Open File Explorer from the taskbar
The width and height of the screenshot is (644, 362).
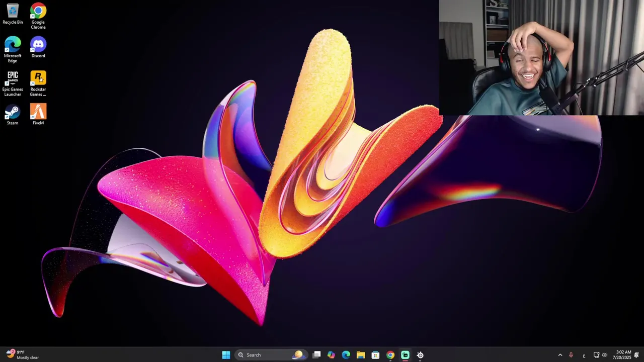tap(361, 355)
